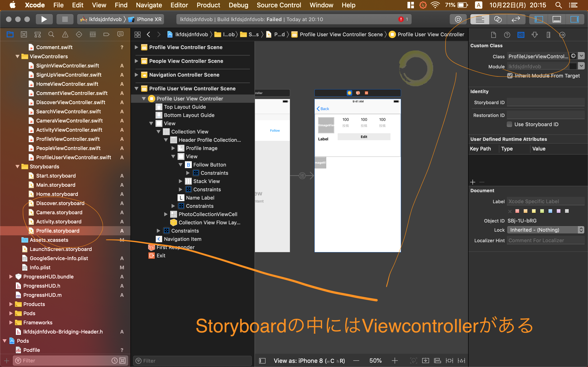This screenshot has width=588, height=367.
Task: Toggle the document outline panel button
Action: [262, 361]
